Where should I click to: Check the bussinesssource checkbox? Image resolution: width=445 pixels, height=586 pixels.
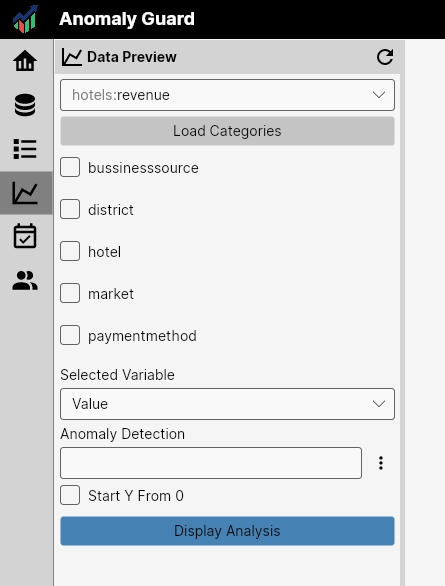point(70,167)
